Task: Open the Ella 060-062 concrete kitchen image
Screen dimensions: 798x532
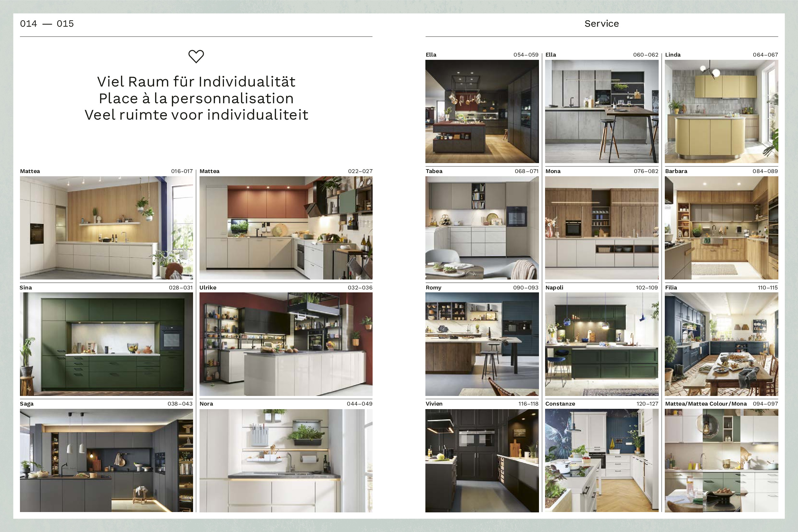Action: (x=601, y=111)
